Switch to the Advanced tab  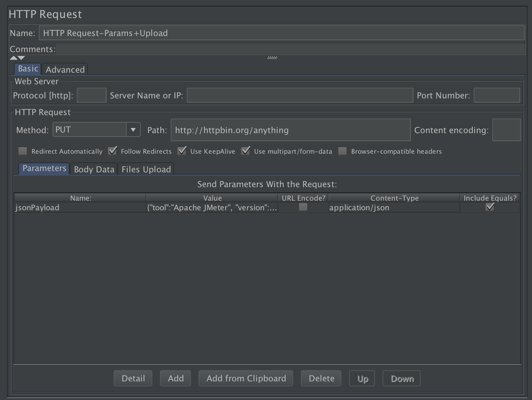[65, 69]
